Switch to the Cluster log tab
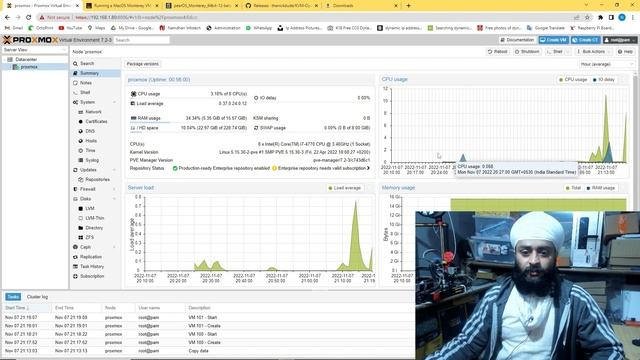 coord(37,297)
